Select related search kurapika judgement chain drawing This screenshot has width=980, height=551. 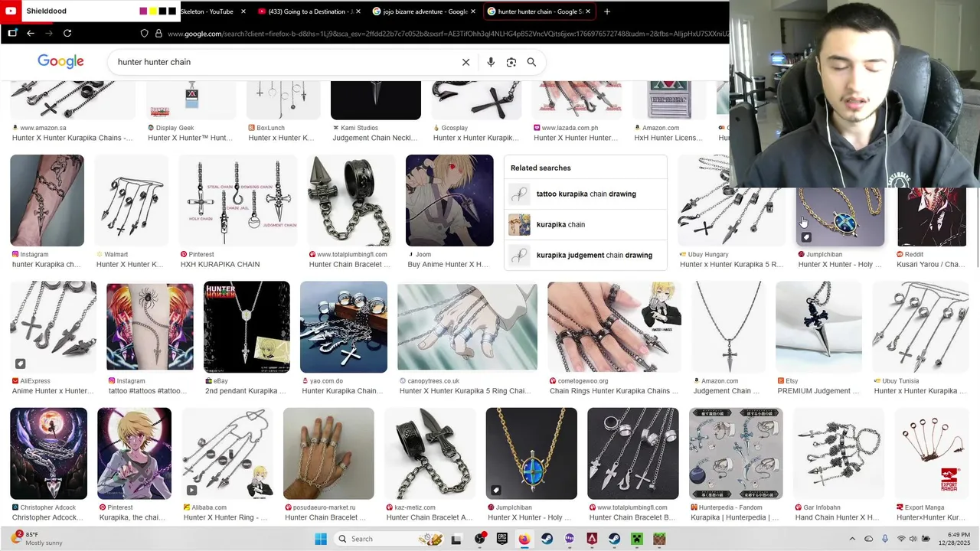click(x=586, y=255)
